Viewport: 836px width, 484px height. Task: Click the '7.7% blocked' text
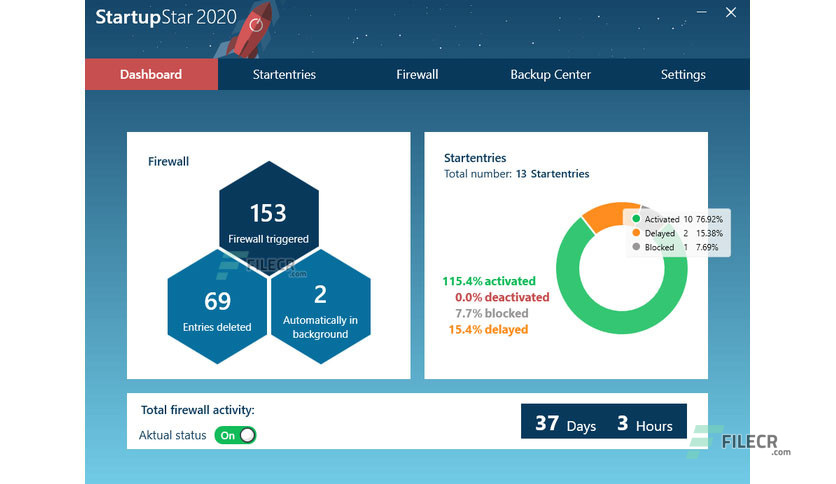492,313
